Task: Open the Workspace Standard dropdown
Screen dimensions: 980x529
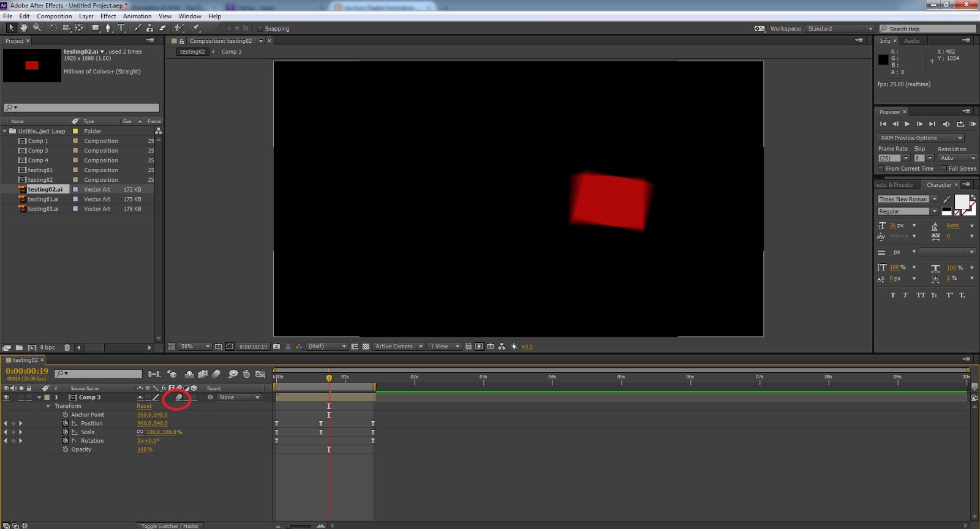Action: coord(839,29)
